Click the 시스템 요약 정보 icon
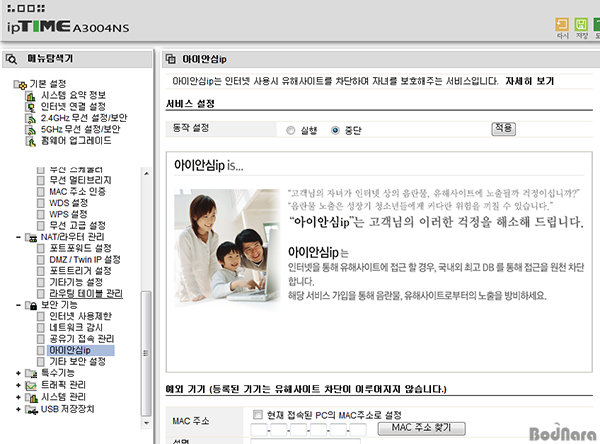The image size is (600, 444). point(30,96)
